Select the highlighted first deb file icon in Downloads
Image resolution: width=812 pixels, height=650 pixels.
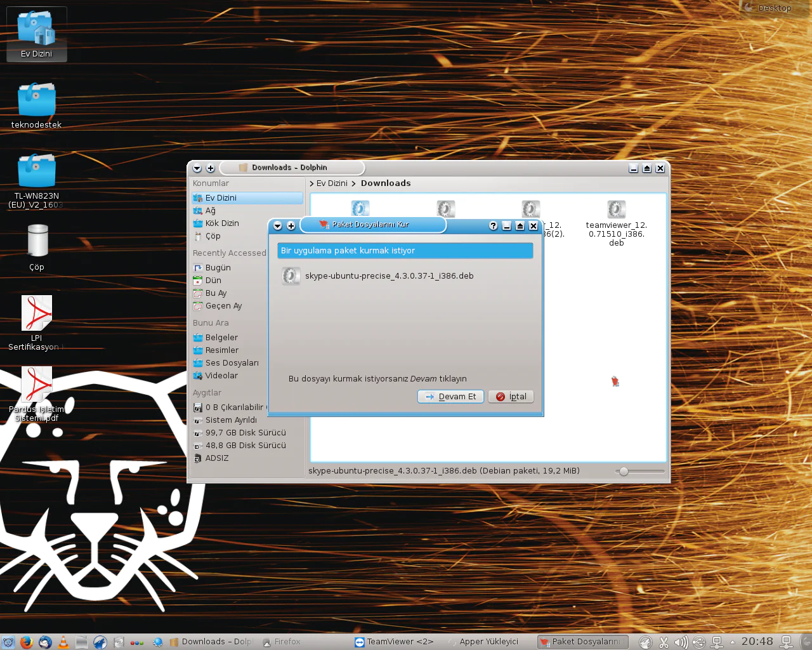[x=360, y=209]
